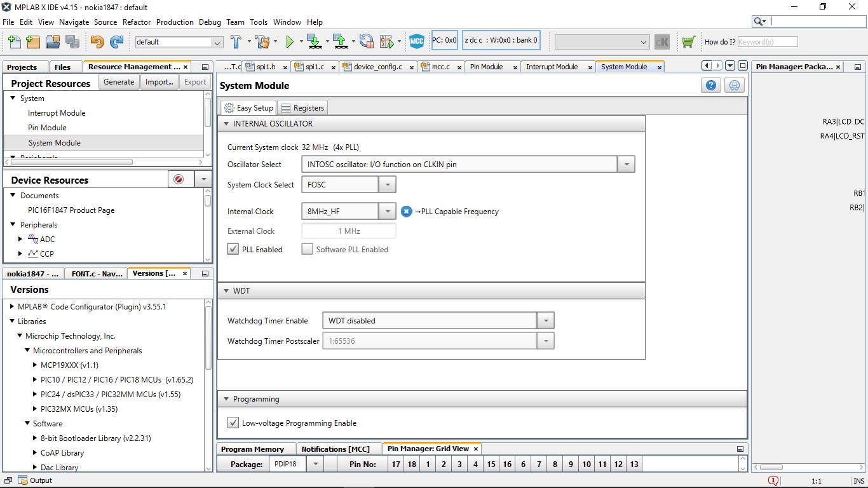Click the New Project icon
Image resolution: width=868 pixels, height=488 pixels.
pos(34,42)
